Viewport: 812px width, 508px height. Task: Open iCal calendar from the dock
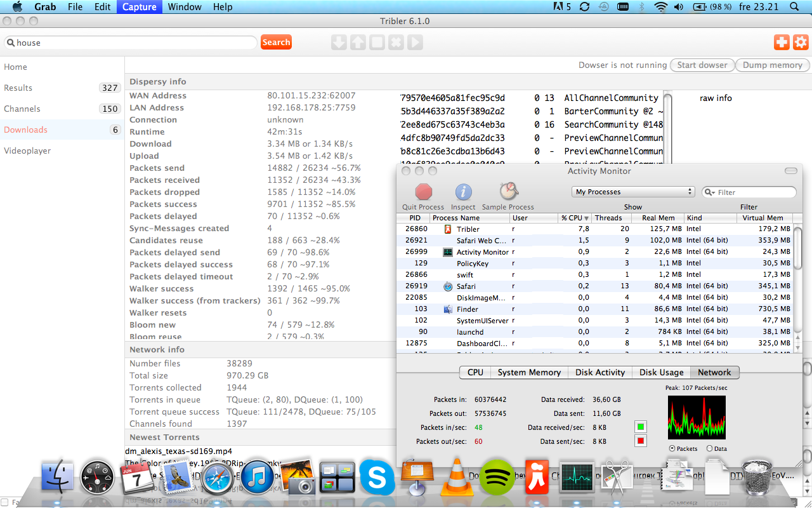pyautogui.click(x=138, y=477)
